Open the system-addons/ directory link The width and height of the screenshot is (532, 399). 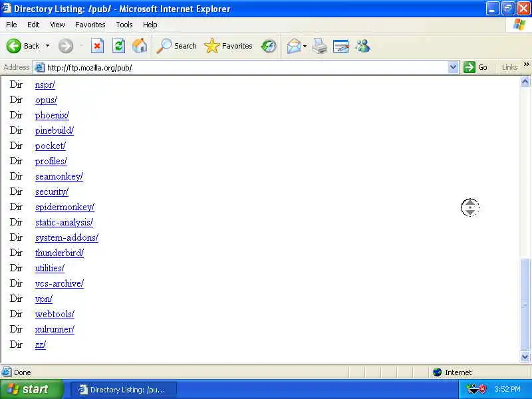pos(66,237)
